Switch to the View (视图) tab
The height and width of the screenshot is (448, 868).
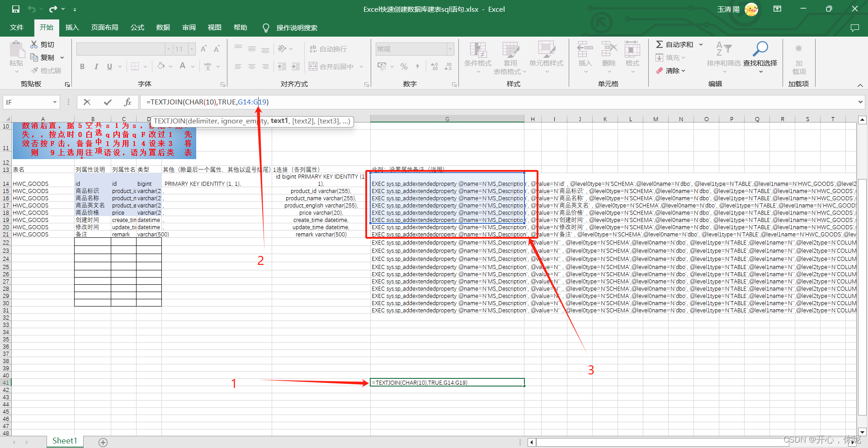pyautogui.click(x=214, y=28)
